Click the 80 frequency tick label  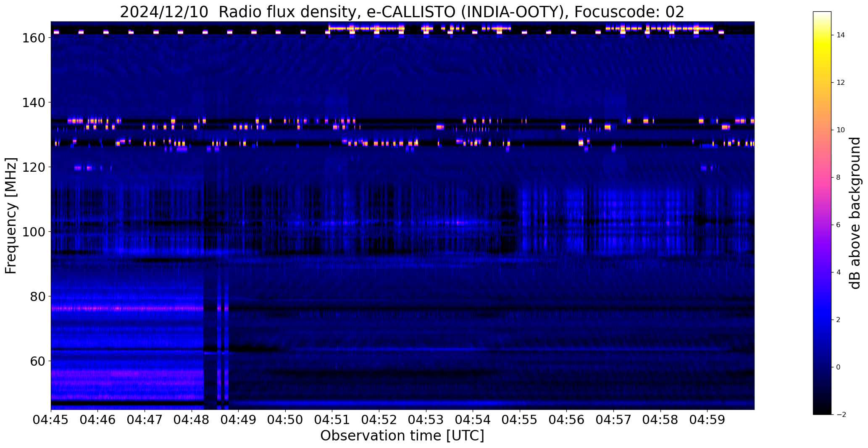[x=38, y=296]
